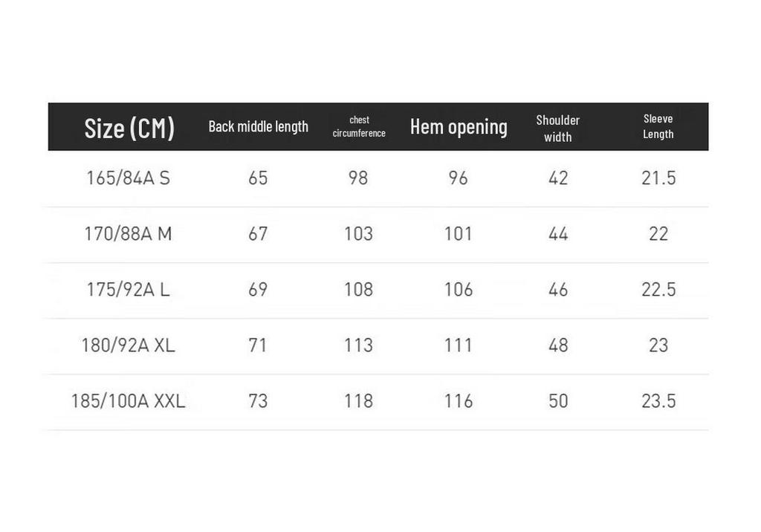Screen dimensions: 761x532
Task: Select the 185/100A XXL size label
Action: (128, 401)
